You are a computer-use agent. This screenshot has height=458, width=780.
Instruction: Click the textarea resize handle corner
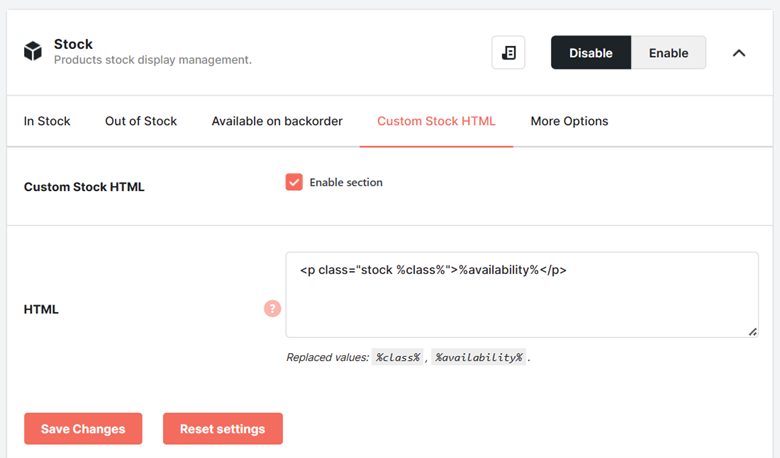[x=753, y=332]
